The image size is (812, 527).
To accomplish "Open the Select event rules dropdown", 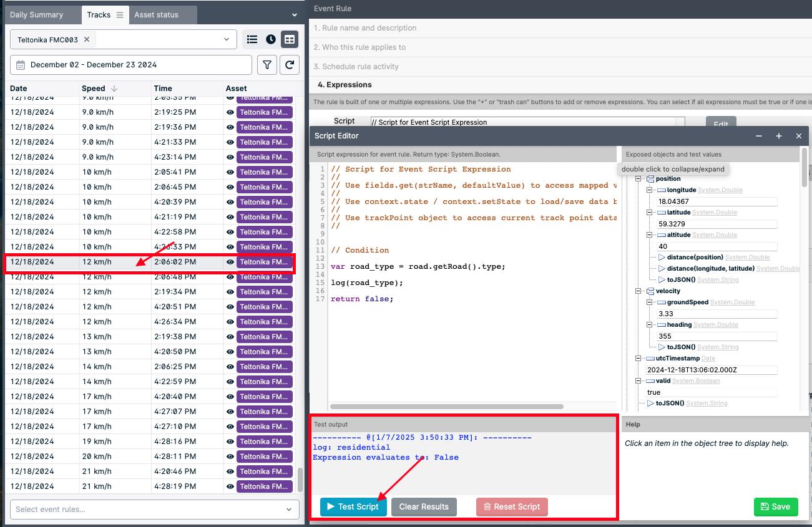I will pyautogui.click(x=154, y=509).
